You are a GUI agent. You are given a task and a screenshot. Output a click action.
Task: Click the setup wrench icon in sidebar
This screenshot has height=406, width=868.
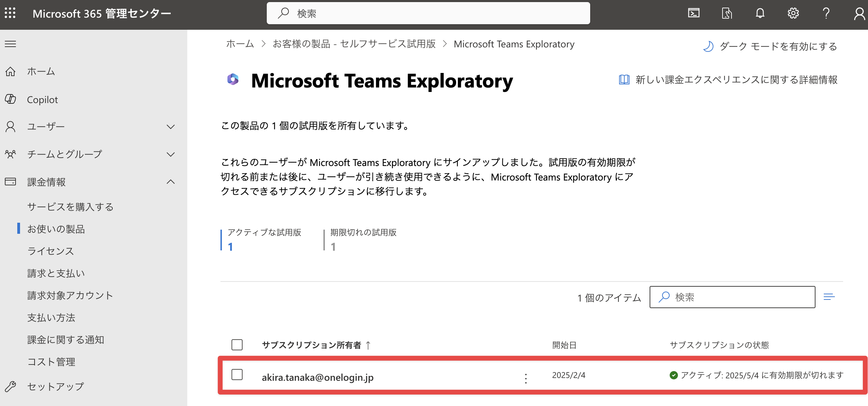point(10,386)
